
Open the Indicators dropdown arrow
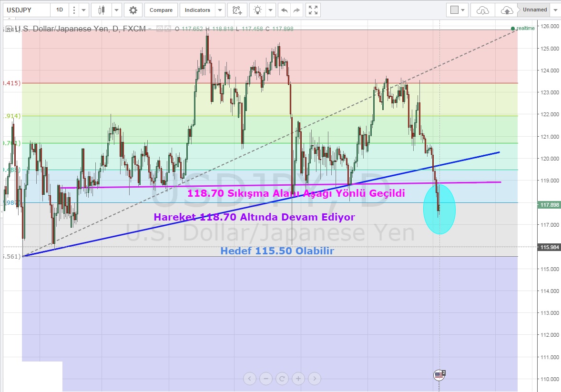(220, 10)
